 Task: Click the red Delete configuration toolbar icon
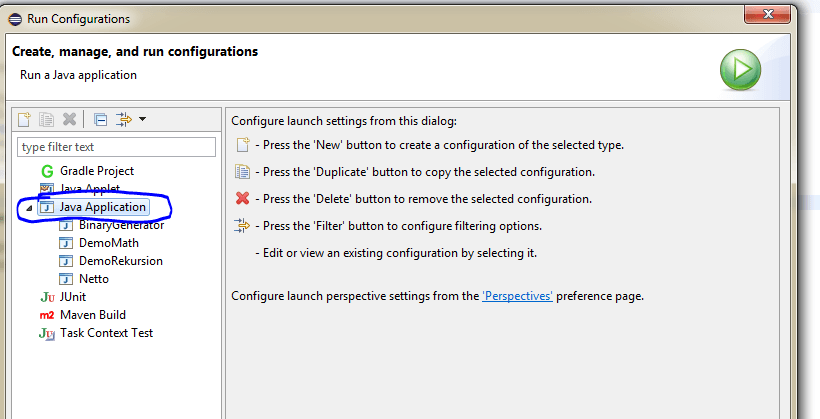pos(69,120)
